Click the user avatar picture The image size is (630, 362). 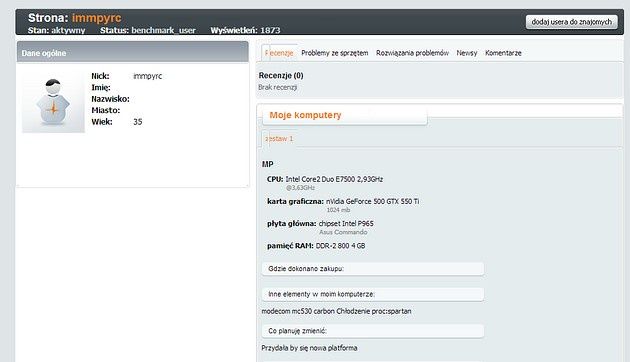pyautogui.click(x=53, y=102)
